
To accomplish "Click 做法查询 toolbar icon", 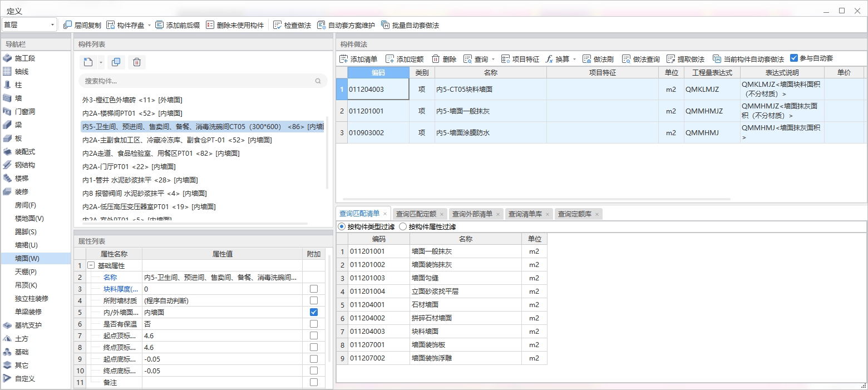I will [x=626, y=59].
